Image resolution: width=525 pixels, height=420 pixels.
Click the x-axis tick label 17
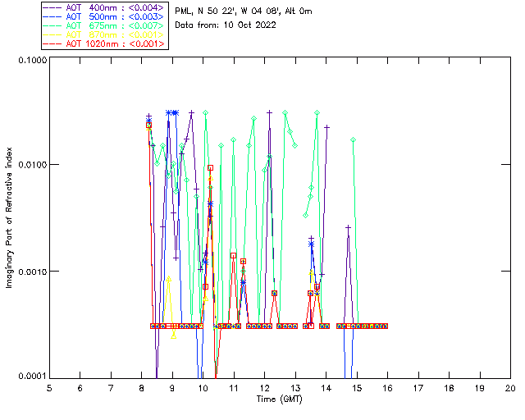click(418, 388)
